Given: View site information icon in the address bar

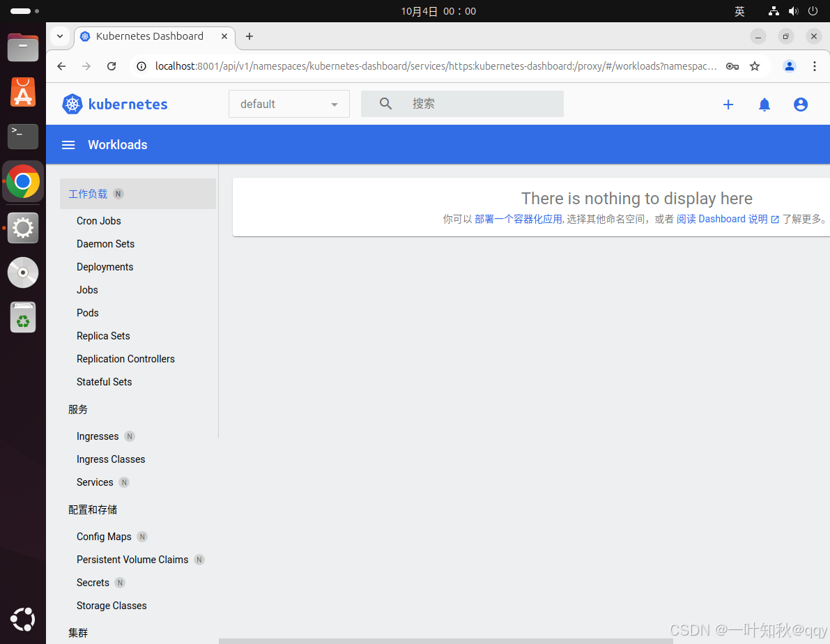Looking at the screenshot, I should coord(141,66).
